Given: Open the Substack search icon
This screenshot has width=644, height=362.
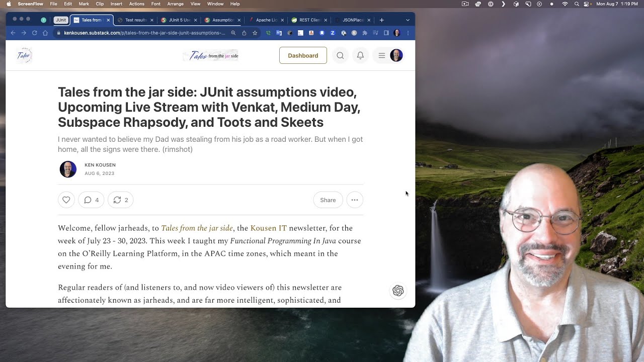Looking at the screenshot, I should 340,56.
